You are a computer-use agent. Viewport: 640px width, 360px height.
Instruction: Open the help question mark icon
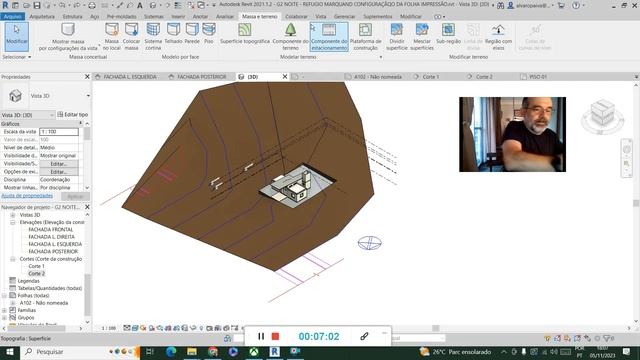pyautogui.click(x=576, y=5)
